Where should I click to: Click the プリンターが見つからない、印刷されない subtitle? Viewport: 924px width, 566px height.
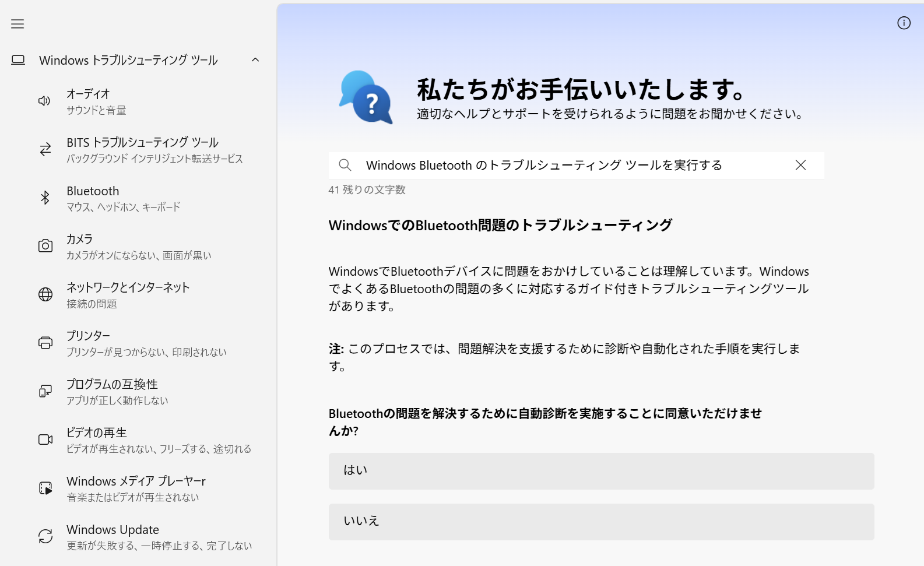146,352
